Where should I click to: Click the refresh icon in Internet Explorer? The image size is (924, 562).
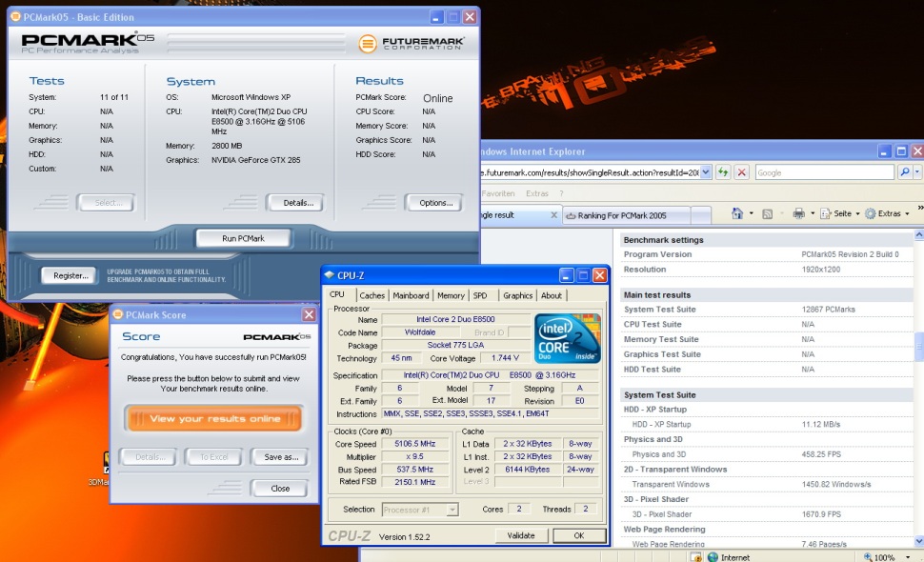[x=723, y=172]
